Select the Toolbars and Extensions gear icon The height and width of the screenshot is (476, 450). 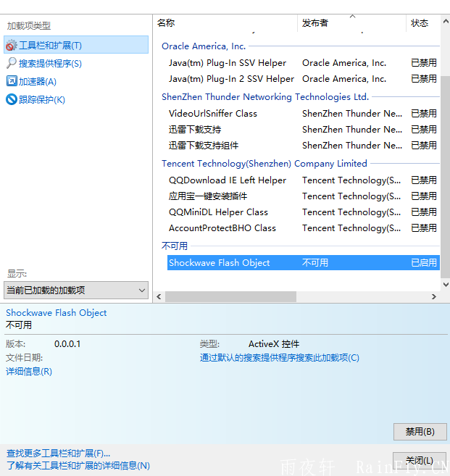12,46
